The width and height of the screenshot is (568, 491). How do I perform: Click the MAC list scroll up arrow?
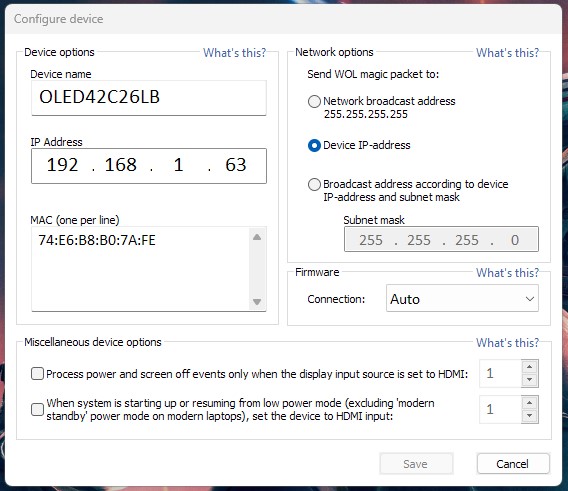coord(257,237)
